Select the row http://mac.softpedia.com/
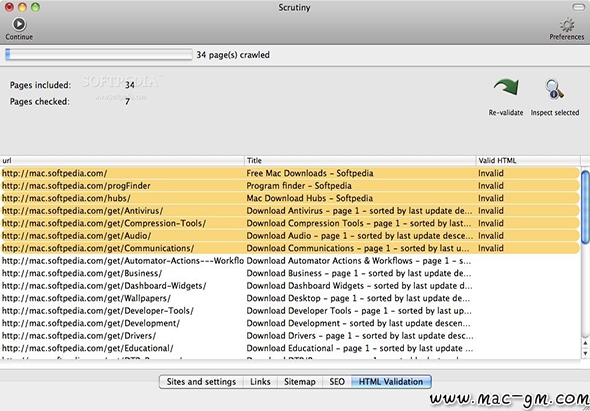Screen dimensions: 590x411 [290, 173]
